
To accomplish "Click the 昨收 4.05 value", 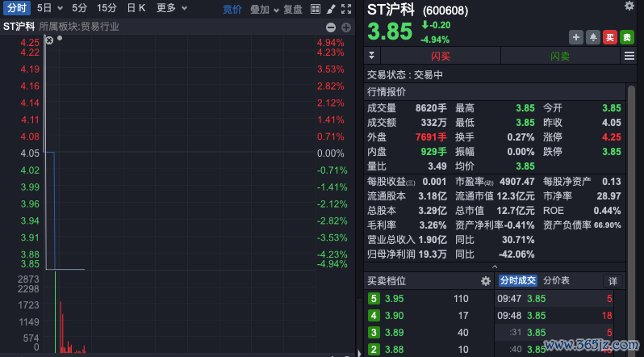I will coord(612,123).
